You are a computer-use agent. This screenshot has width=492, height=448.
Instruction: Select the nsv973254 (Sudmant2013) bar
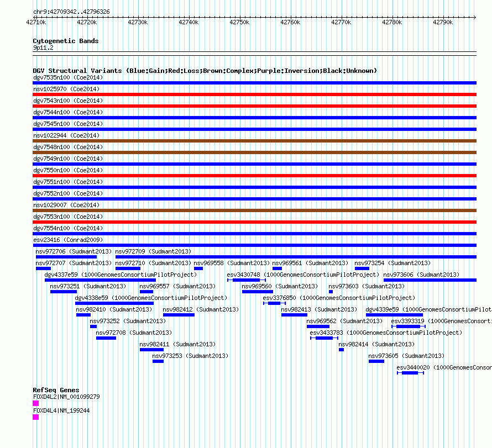[362, 268]
